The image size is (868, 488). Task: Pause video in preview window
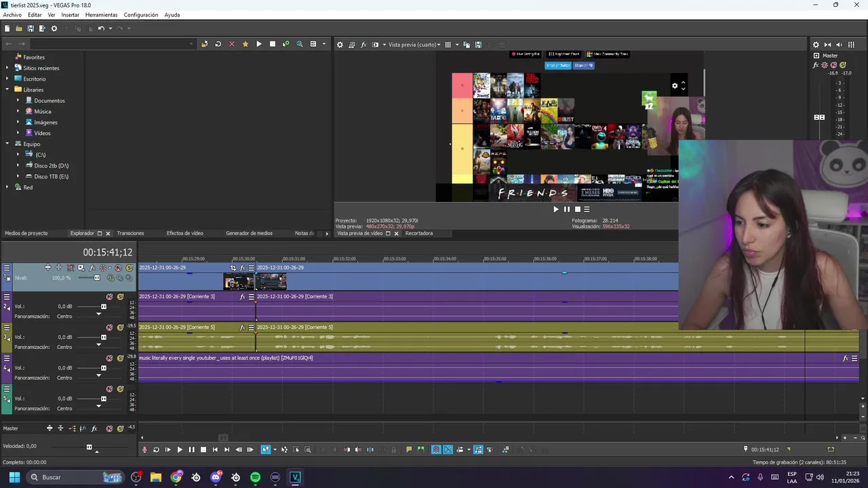pos(567,209)
